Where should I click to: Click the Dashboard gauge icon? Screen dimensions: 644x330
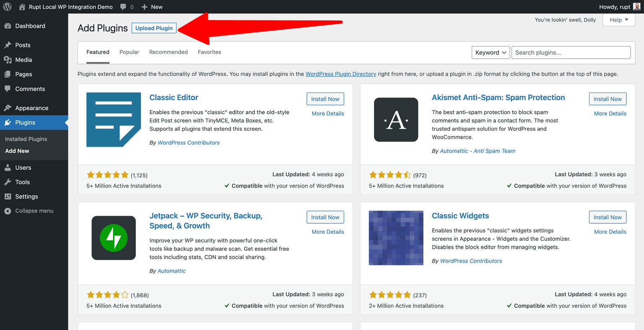click(8, 26)
